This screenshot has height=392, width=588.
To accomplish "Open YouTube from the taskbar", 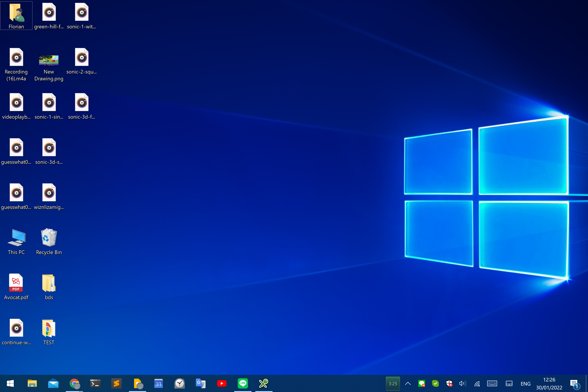I will coord(222,383).
